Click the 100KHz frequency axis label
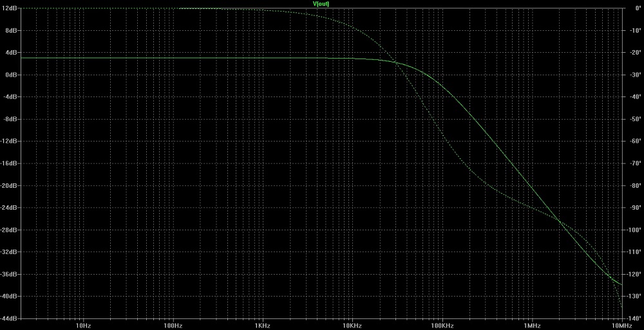Viewport: 644px width, 330px height. tap(442, 325)
